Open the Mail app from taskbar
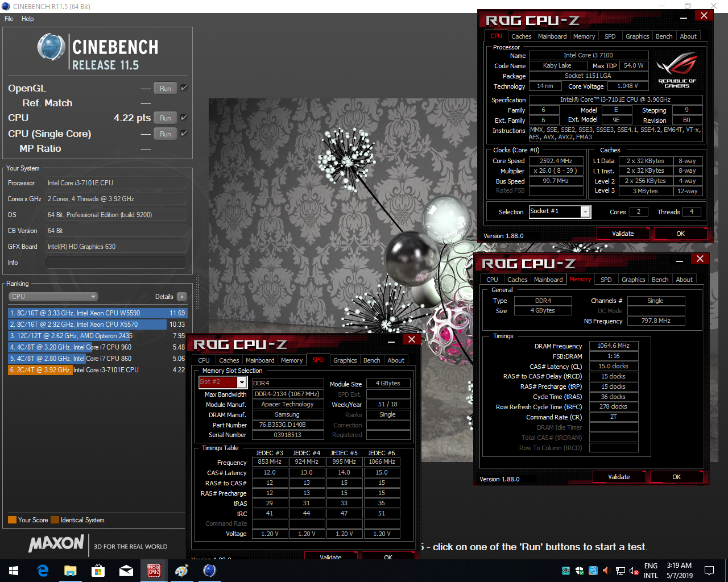This screenshot has width=728, height=582. [126, 571]
